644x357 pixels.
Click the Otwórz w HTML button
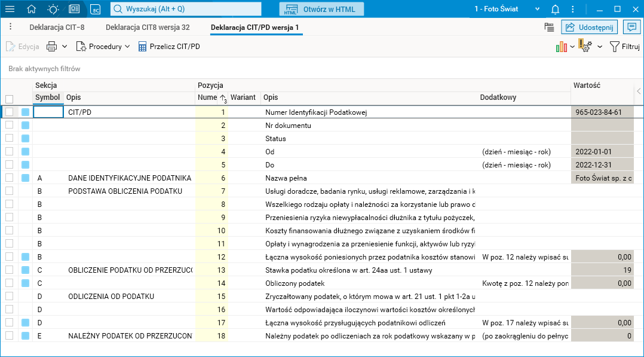321,9
